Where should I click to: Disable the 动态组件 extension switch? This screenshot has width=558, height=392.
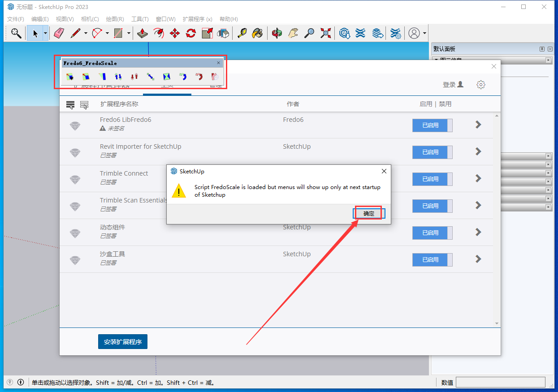[x=433, y=233]
